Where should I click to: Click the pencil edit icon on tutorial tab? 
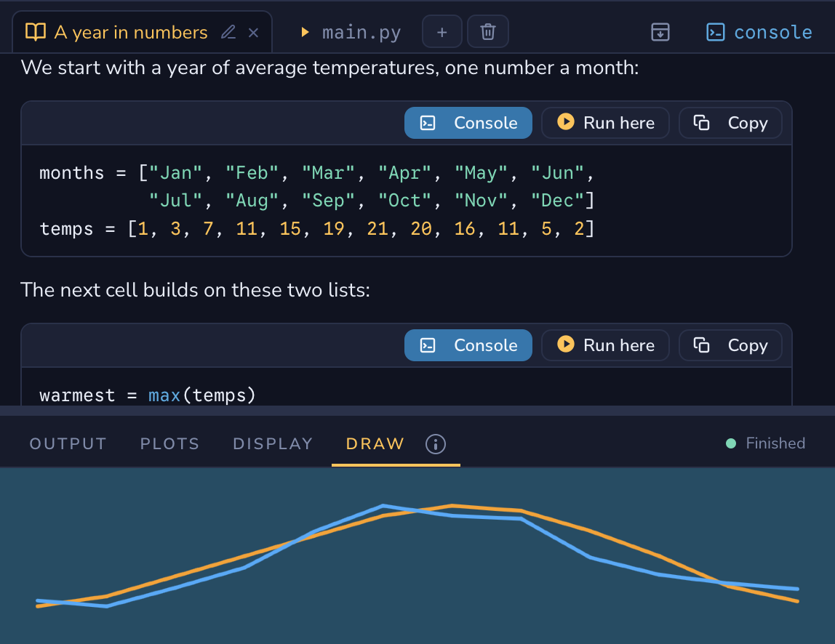click(228, 33)
